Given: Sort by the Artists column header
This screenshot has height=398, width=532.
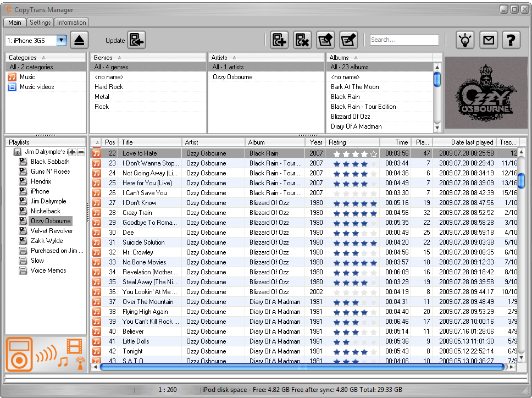Looking at the screenshot, I should [x=267, y=58].
